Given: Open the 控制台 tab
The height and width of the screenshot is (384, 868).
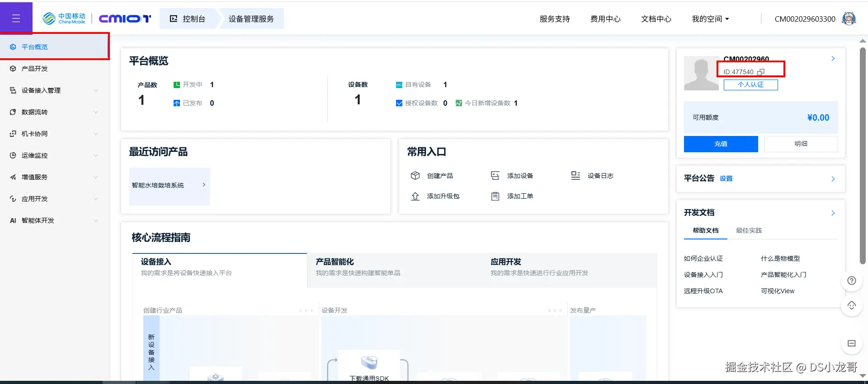Looking at the screenshot, I should [x=188, y=19].
